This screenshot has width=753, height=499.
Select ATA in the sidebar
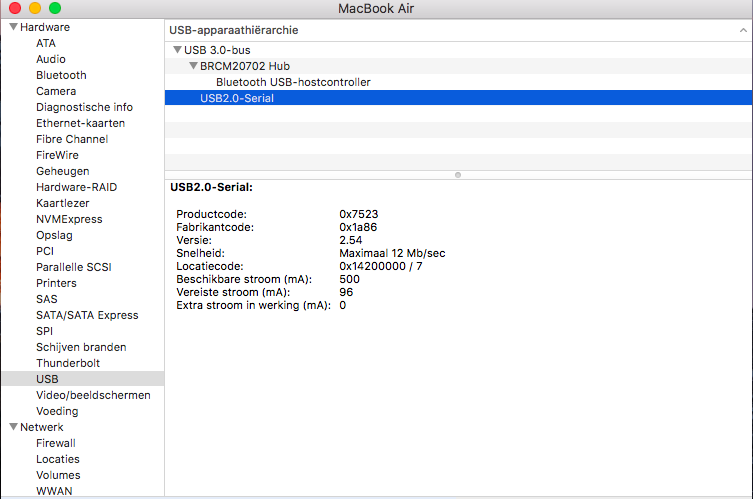point(46,43)
